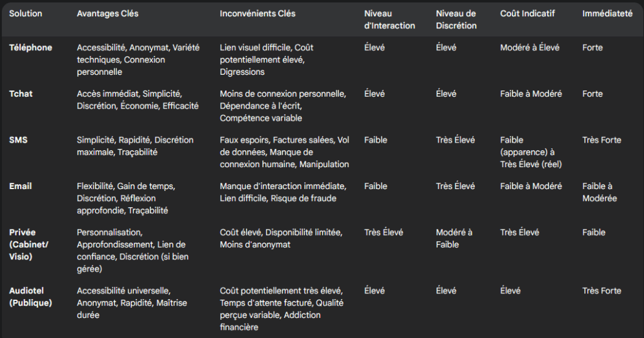Select the SMS row label
This screenshot has height=338, width=644.
[x=18, y=140]
